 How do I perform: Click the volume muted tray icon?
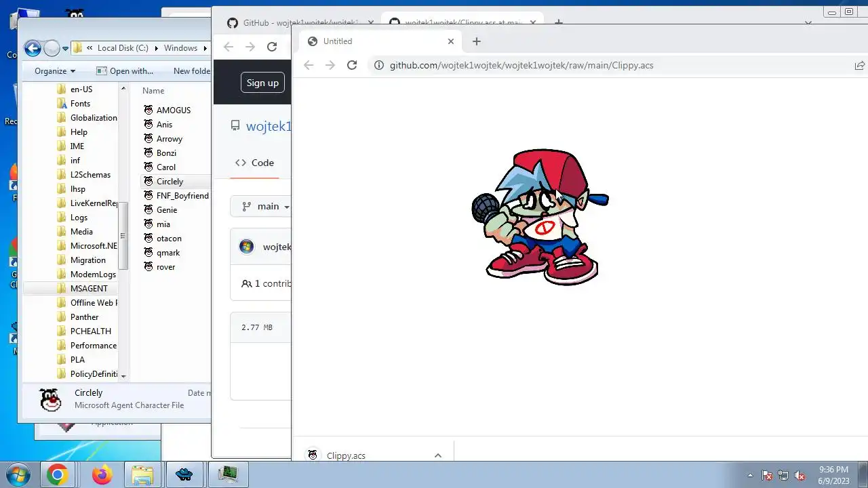point(800,475)
